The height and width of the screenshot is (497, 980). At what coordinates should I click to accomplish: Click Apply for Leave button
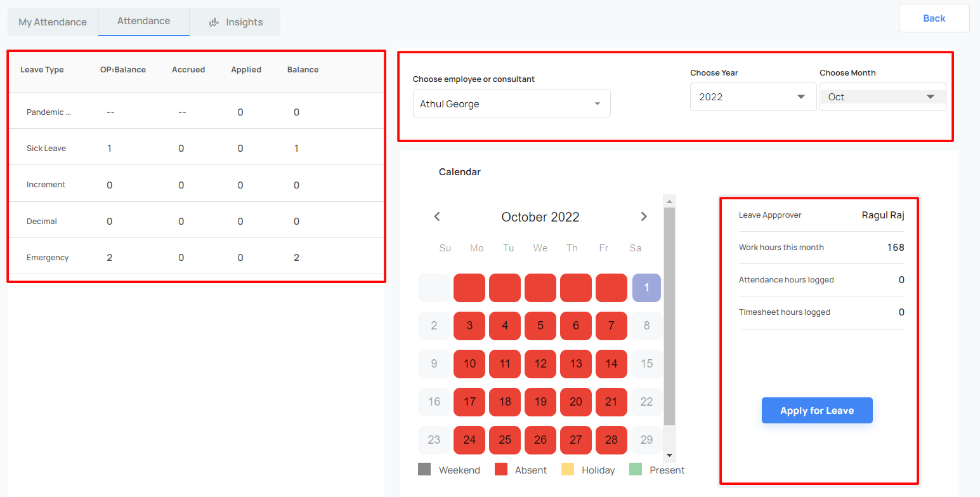click(817, 410)
